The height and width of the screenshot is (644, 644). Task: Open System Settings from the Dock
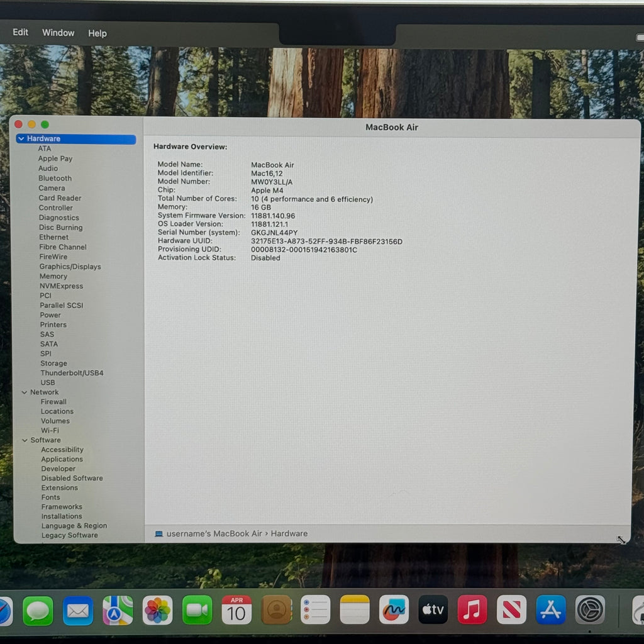coord(590,610)
